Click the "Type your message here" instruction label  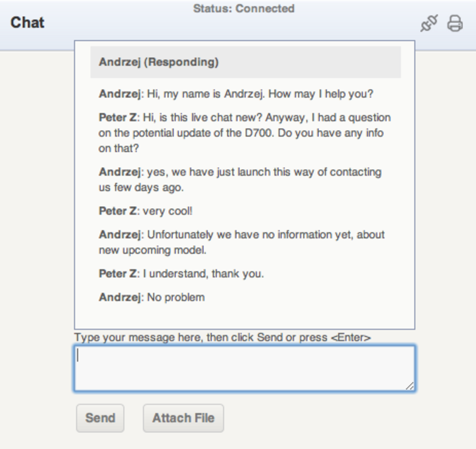[222, 337]
